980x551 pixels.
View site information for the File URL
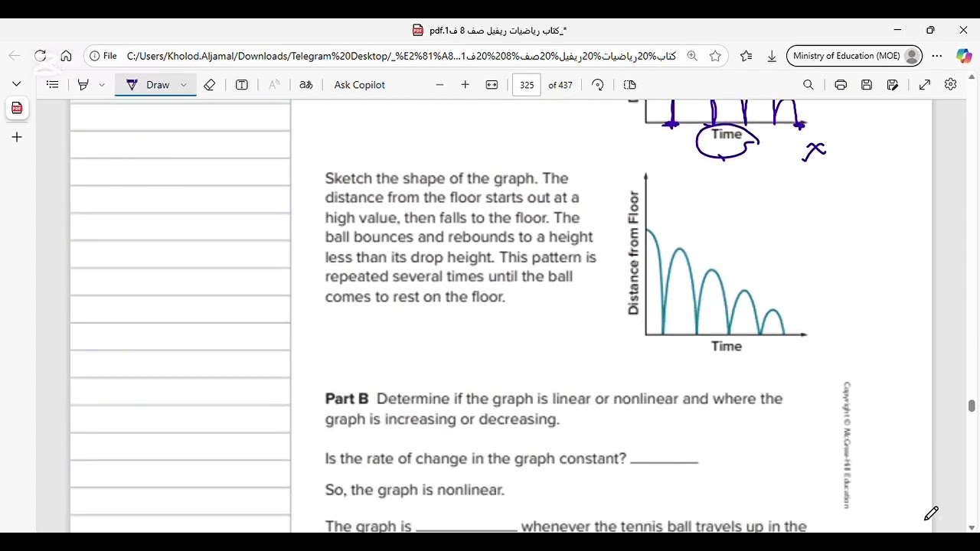[103, 56]
